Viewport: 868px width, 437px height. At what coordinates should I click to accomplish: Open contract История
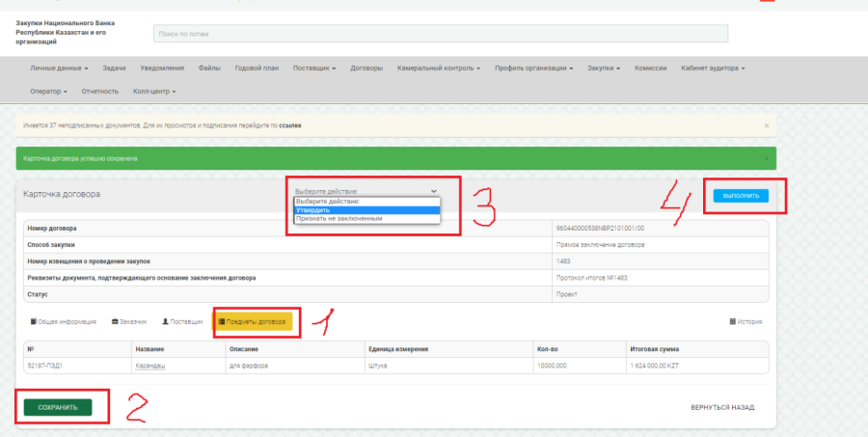(746, 322)
